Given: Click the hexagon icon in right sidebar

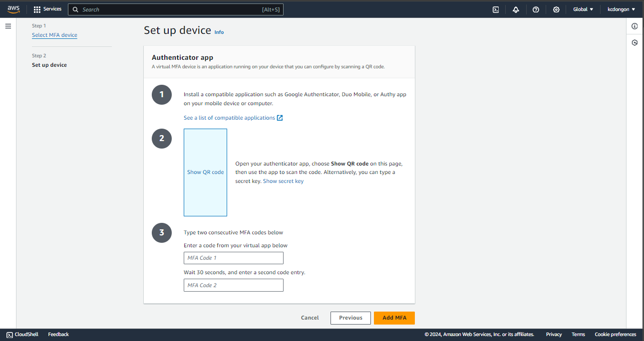Looking at the screenshot, I should [x=635, y=43].
